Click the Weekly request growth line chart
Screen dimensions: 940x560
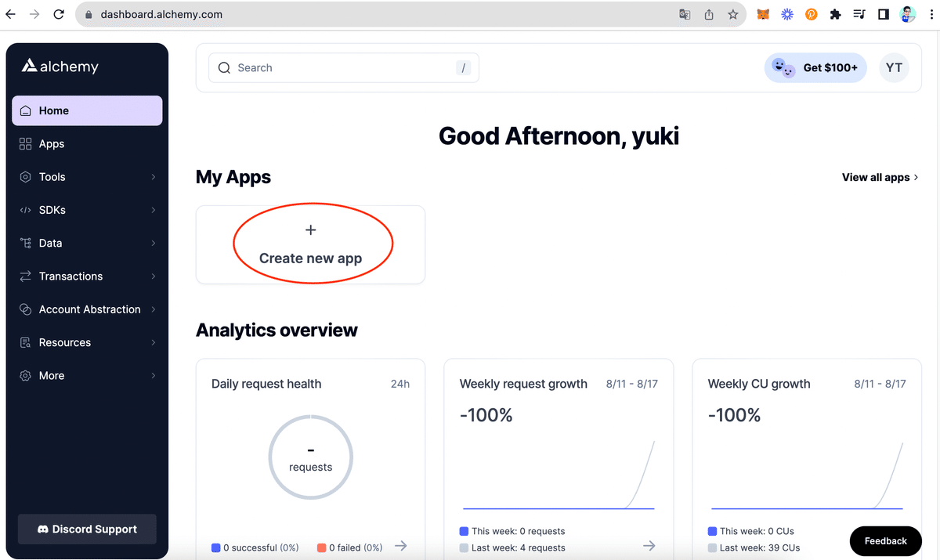click(559, 475)
